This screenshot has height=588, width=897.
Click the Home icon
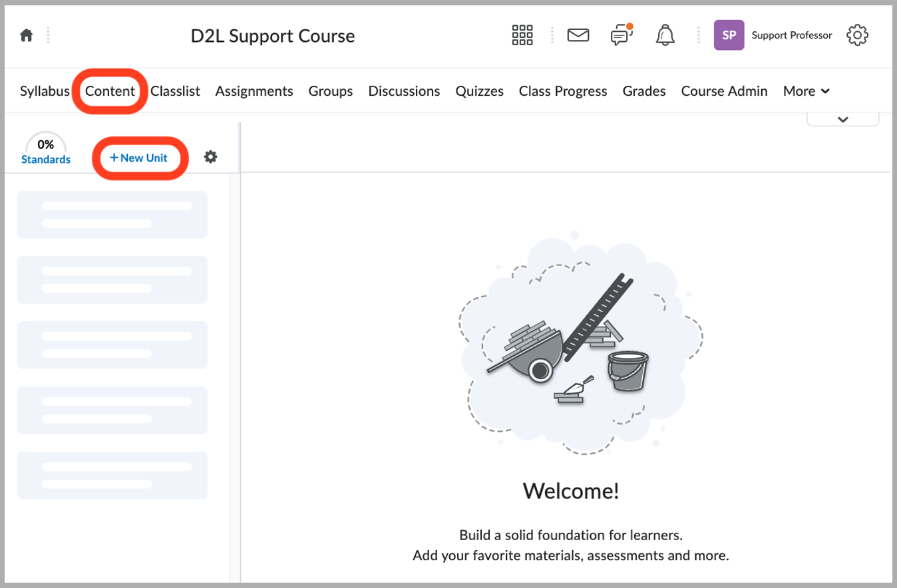[x=27, y=35]
